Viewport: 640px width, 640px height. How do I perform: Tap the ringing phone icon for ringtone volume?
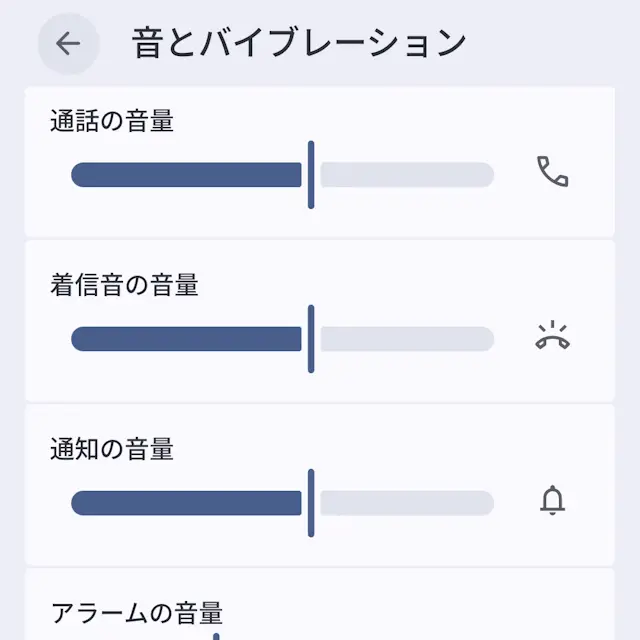pyautogui.click(x=552, y=337)
